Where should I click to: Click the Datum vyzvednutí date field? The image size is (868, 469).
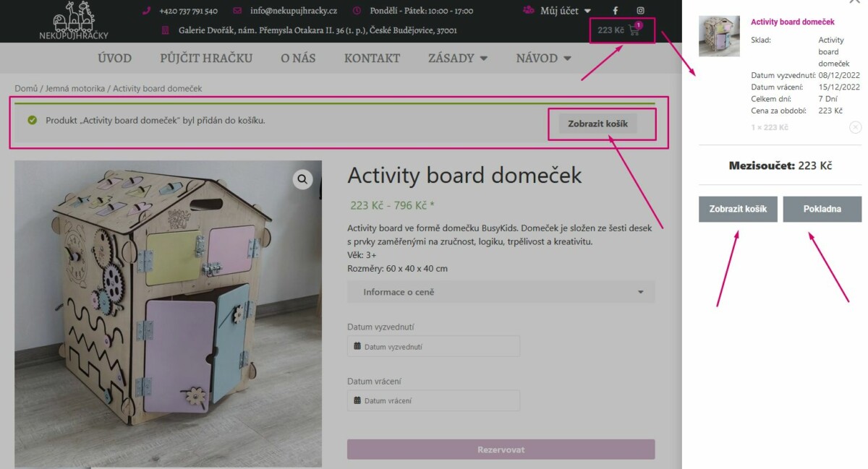click(x=433, y=346)
